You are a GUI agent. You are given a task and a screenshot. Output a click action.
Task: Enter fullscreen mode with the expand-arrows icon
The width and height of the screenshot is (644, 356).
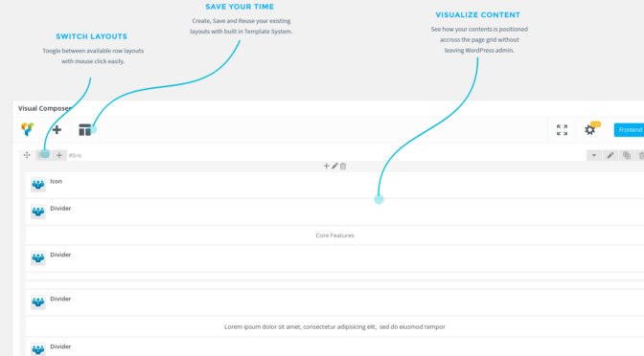[562, 130]
